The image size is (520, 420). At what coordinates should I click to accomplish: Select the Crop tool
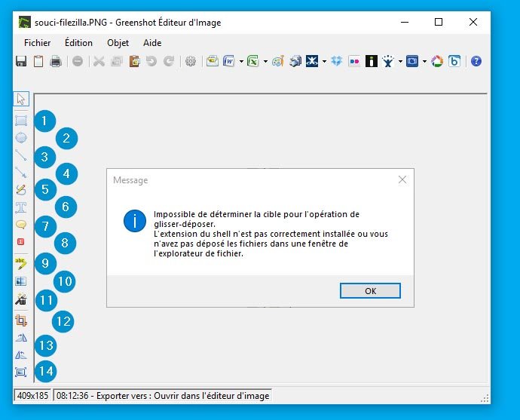[21, 320]
